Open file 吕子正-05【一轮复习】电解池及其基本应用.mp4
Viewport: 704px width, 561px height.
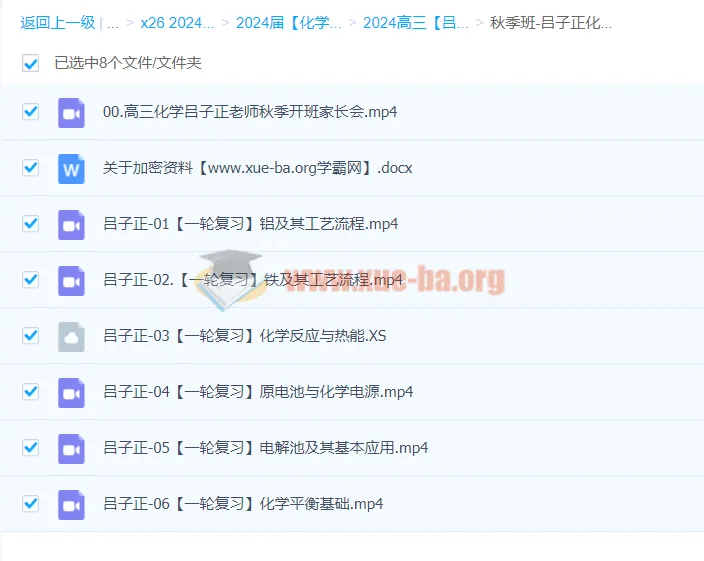265,448
